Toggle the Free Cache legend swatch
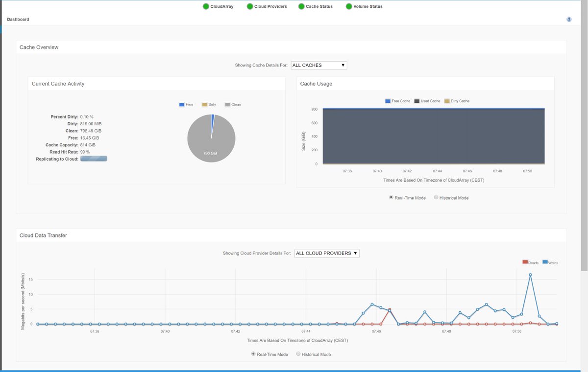Image resolution: width=588 pixels, height=372 pixels. [x=388, y=101]
